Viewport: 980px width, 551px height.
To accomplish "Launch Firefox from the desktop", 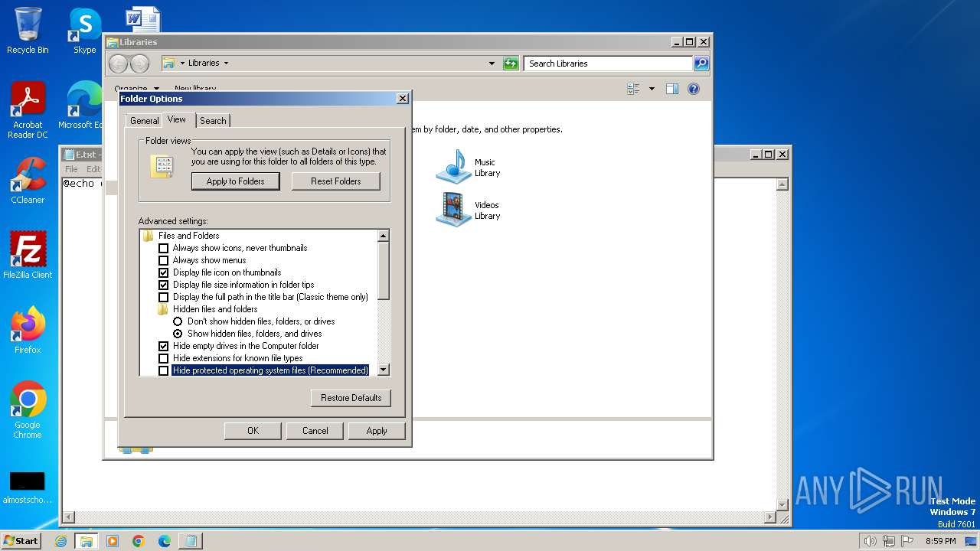I will coord(28,331).
